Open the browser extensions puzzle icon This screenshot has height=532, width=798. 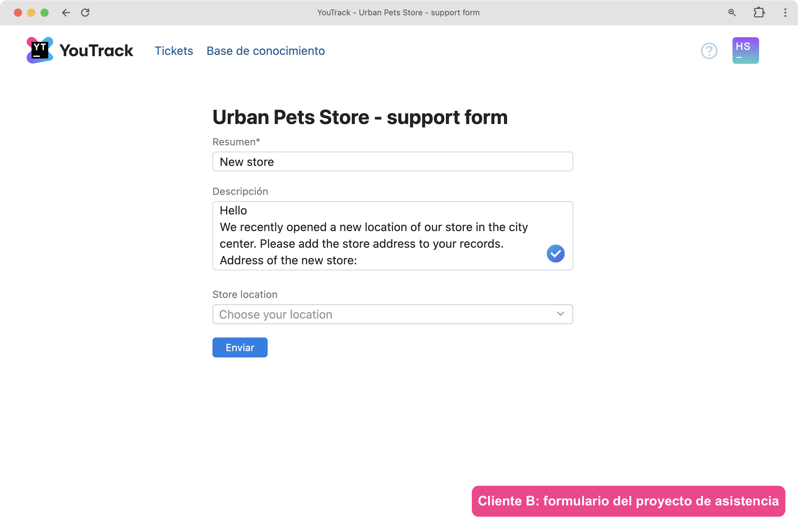[759, 13]
